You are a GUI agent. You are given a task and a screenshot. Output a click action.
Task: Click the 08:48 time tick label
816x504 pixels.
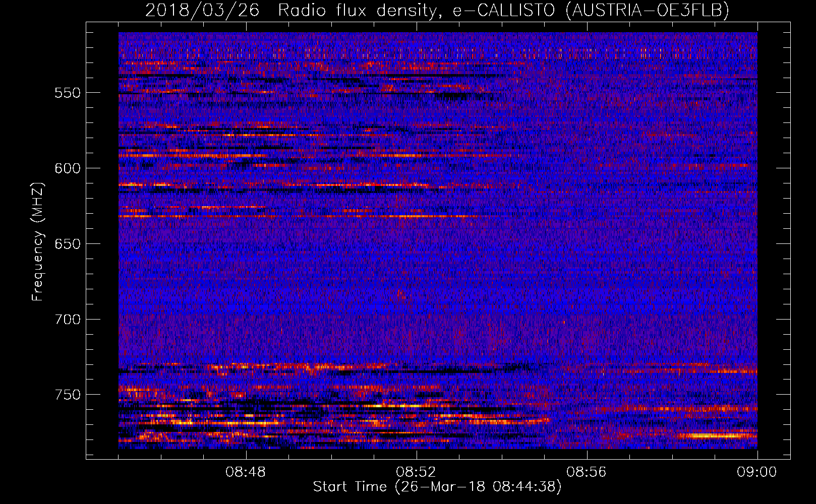246,472
